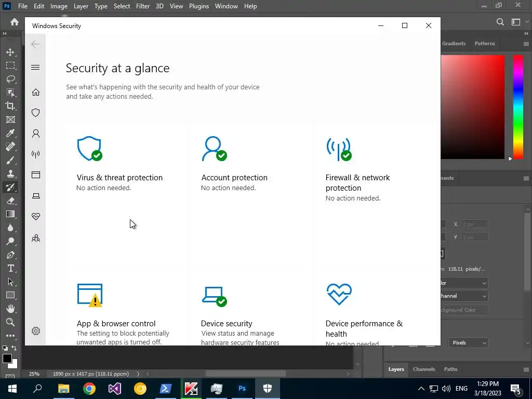Select the Clone Stamp tool

pyautogui.click(x=10, y=174)
